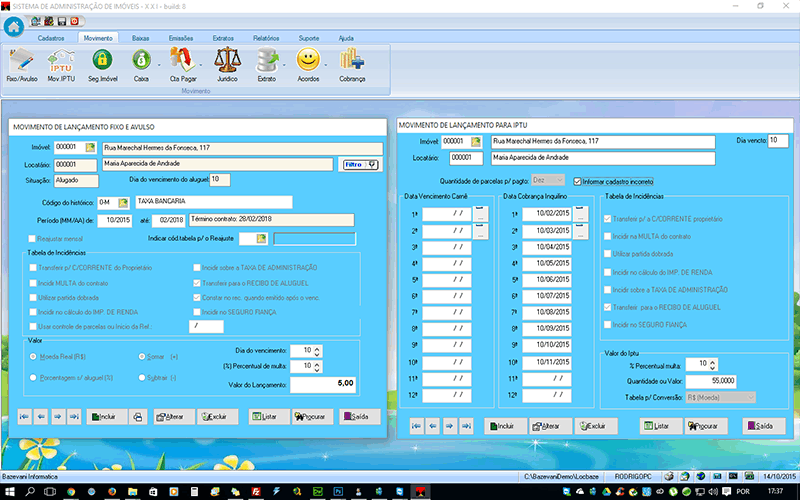Screen dimensions: 800x500
Task: Open the Jurídico scales icon
Action: pyautogui.click(x=227, y=65)
